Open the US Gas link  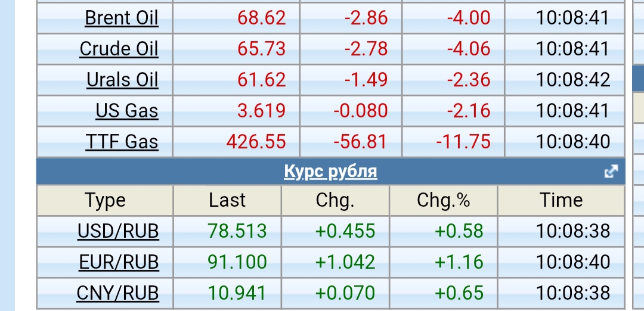127,111
